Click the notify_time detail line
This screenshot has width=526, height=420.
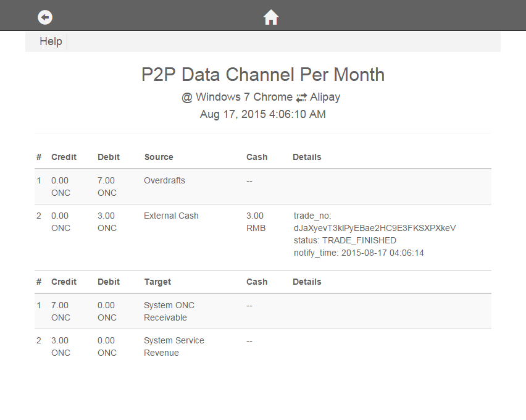pyautogui.click(x=359, y=253)
